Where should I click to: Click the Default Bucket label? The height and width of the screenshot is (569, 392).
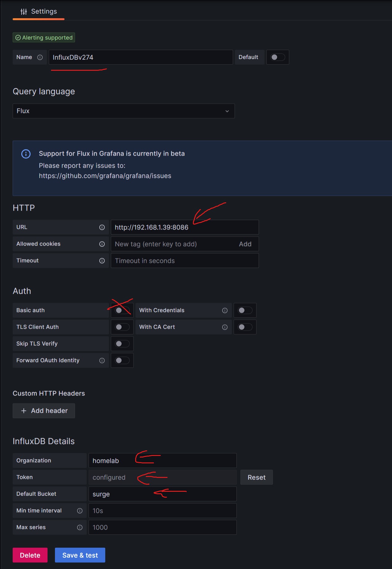pos(36,494)
